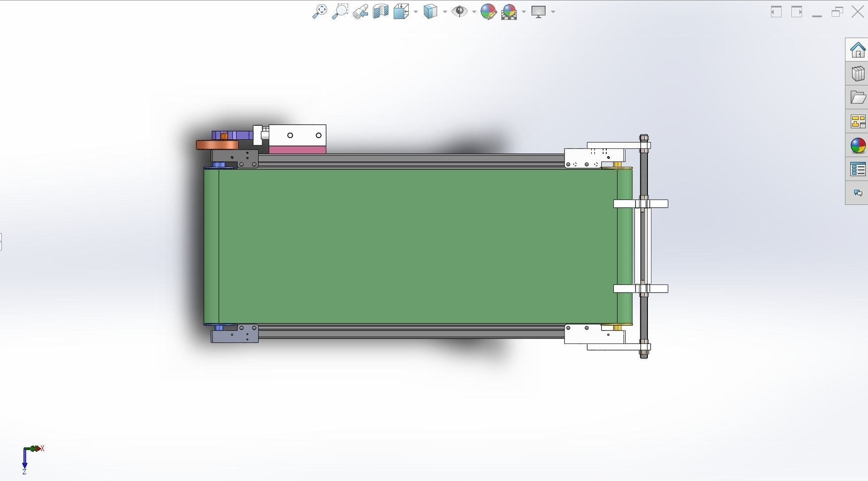Image resolution: width=868 pixels, height=481 pixels.
Task: Expand the View Settings dropdown arrow
Action: (553, 12)
